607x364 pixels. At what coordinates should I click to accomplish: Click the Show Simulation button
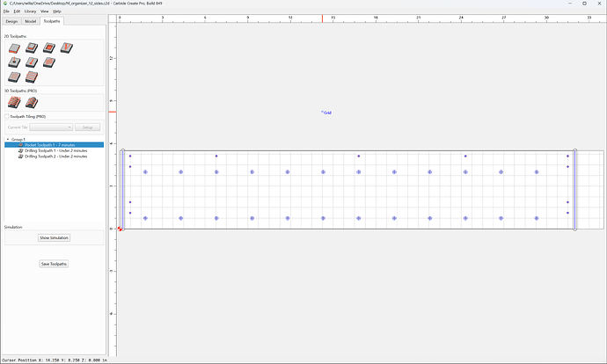pyautogui.click(x=54, y=238)
